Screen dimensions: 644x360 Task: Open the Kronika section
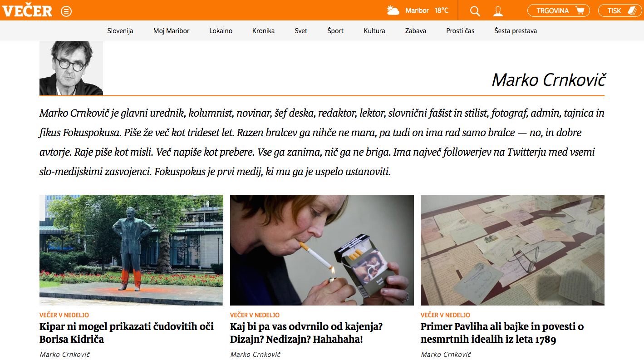264,31
